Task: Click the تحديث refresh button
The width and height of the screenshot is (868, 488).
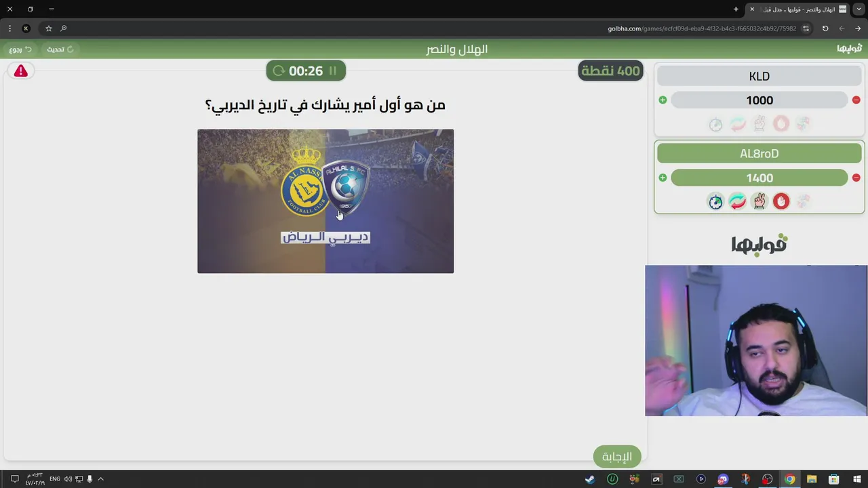Action: click(60, 49)
